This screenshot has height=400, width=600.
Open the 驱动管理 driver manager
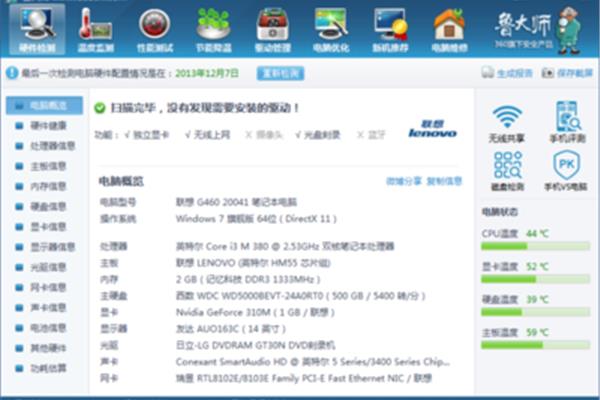click(272, 30)
